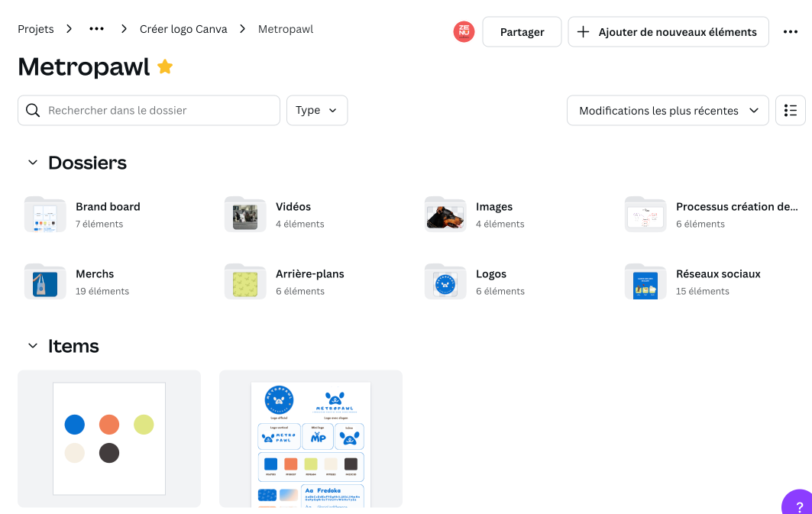Navigate to Projets via breadcrumb
The height and width of the screenshot is (514, 812).
pos(35,29)
